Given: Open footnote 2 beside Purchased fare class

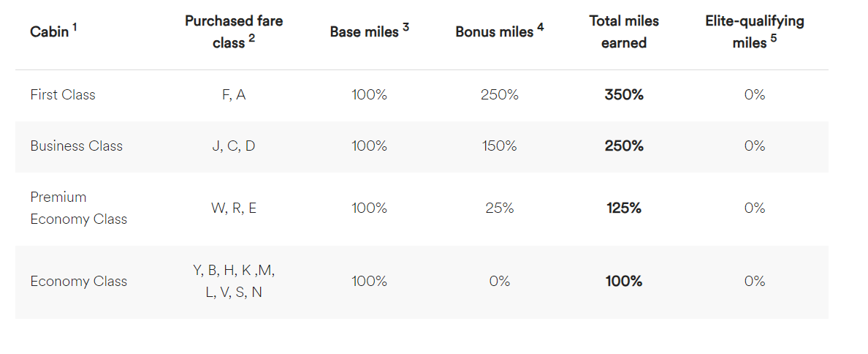Looking at the screenshot, I should [x=252, y=39].
